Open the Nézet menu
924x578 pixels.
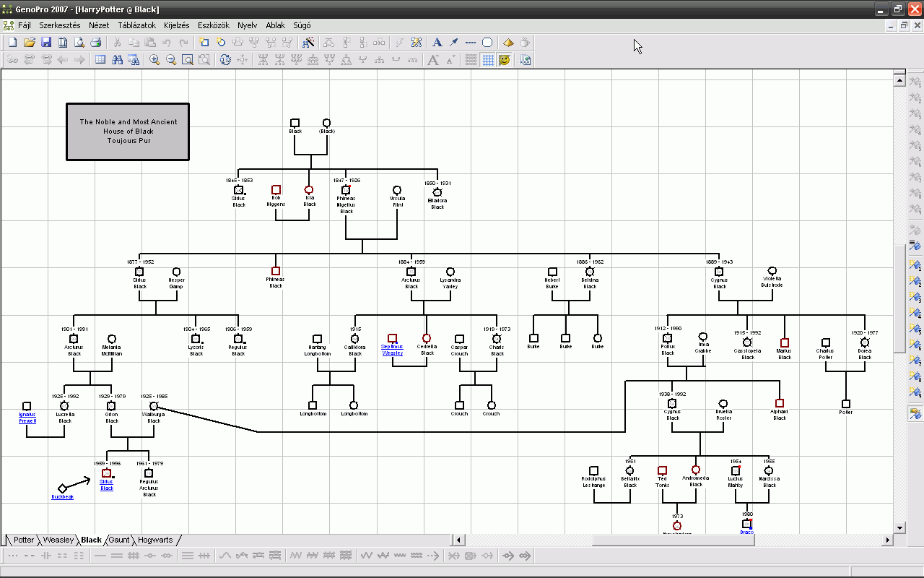99,25
